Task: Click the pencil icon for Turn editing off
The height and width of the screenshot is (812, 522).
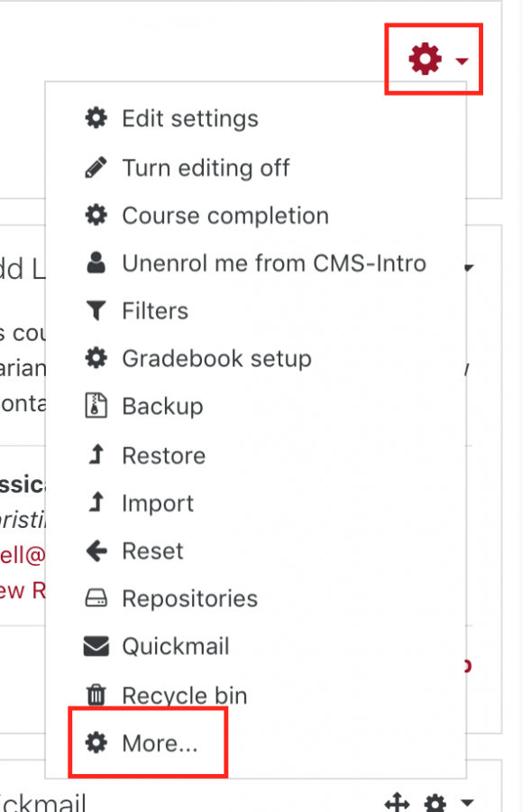Action: 96,168
